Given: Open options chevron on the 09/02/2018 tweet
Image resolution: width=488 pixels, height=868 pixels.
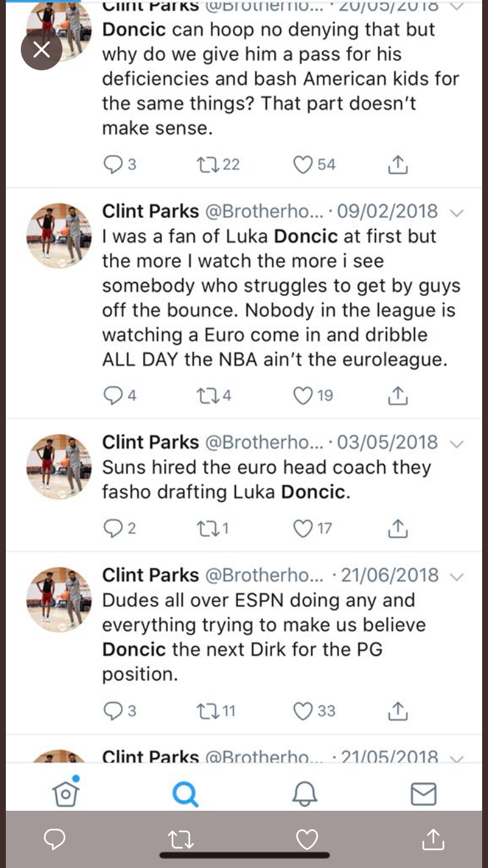Looking at the screenshot, I should [457, 213].
